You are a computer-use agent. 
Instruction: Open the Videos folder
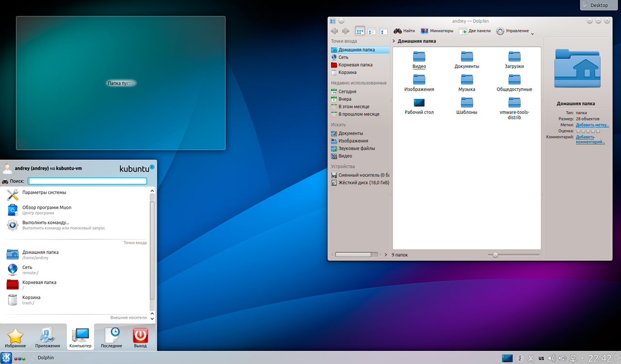click(419, 60)
